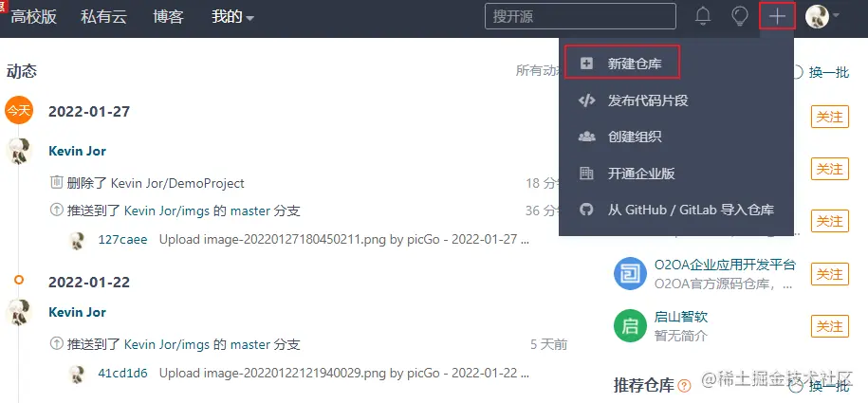Click the plus icon to create new
Screen dimensions: 868x403
(777, 16)
